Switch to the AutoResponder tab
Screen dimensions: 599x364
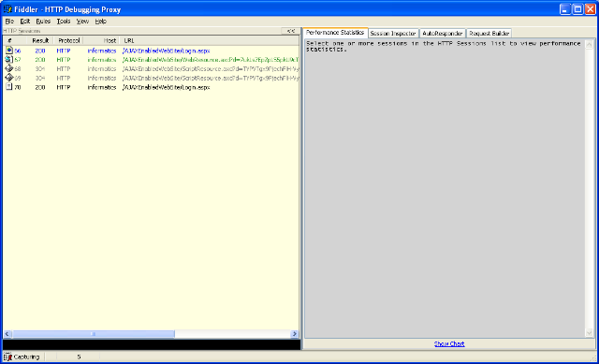pyautogui.click(x=443, y=34)
